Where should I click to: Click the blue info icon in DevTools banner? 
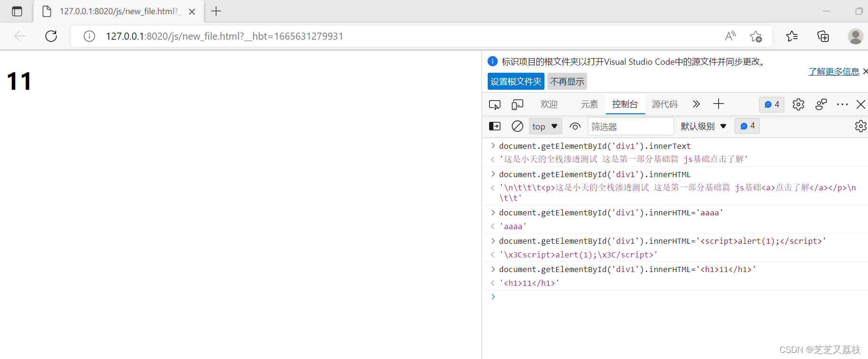point(492,61)
